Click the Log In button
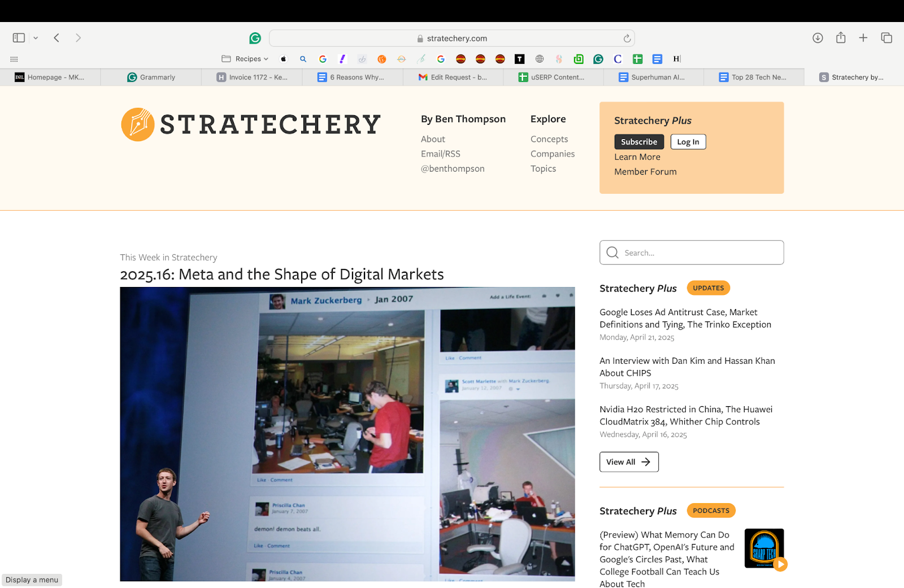904x588 pixels. pos(688,142)
